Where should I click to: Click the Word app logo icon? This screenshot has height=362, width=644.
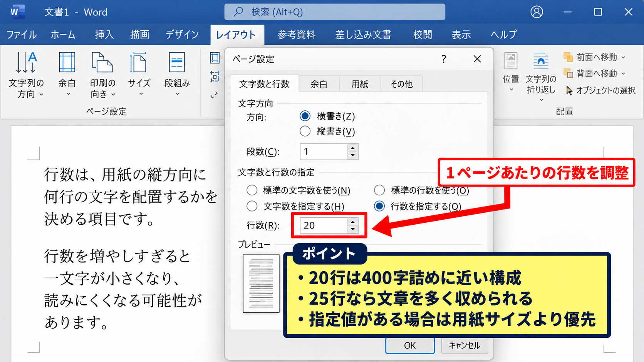pos(17,12)
